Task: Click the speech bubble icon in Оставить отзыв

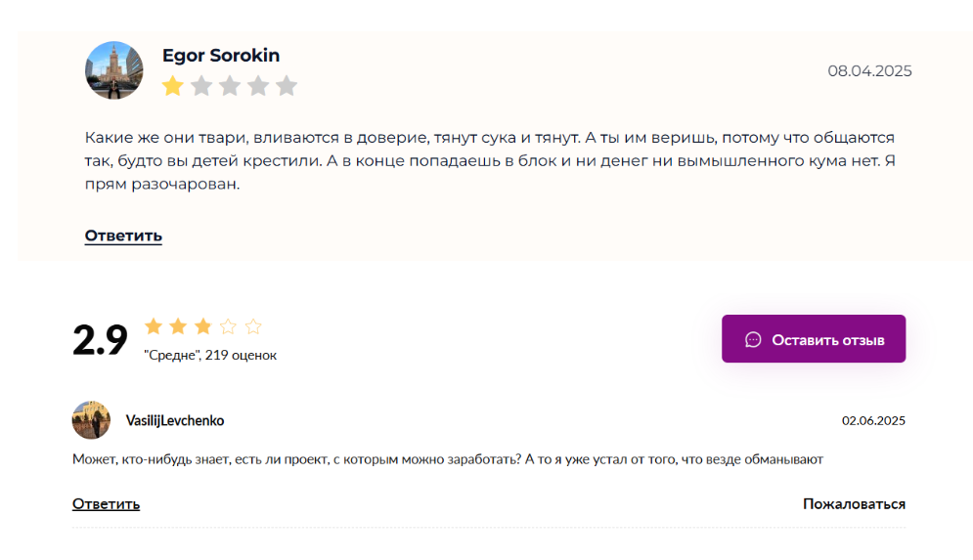Action: 753,340
